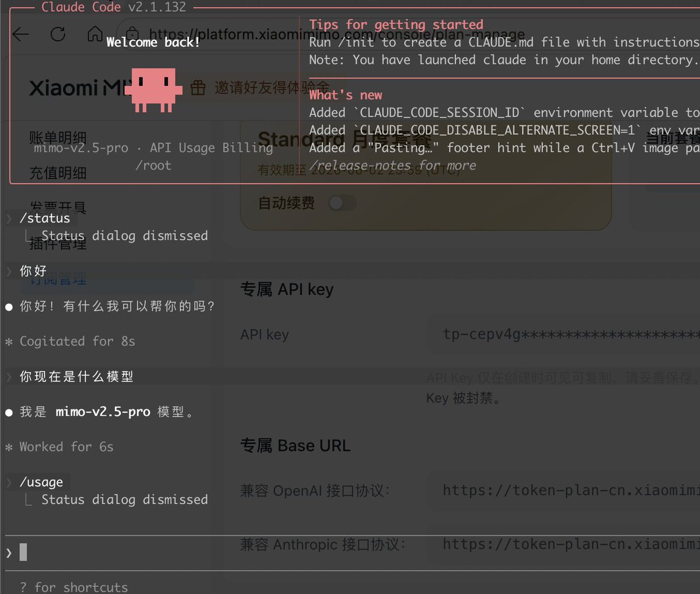The height and width of the screenshot is (594, 700).
Task: Open 插件管理 in the sidebar
Action: coord(58,244)
